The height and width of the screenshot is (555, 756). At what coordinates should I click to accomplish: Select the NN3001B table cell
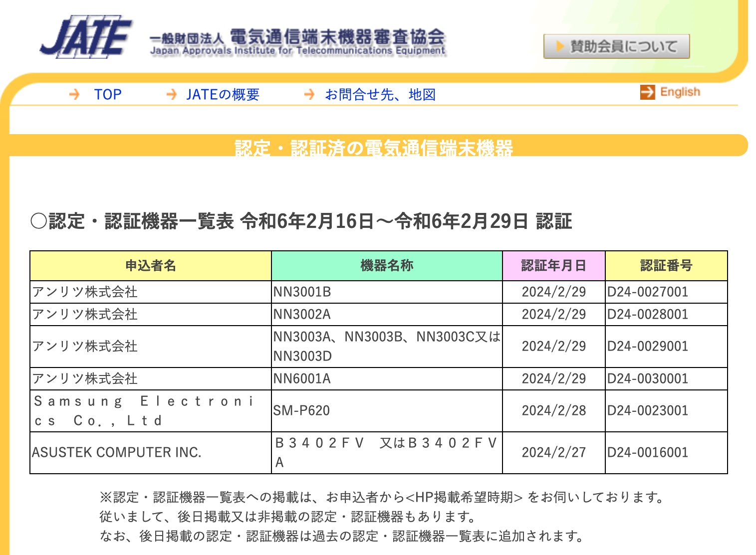click(x=387, y=292)
